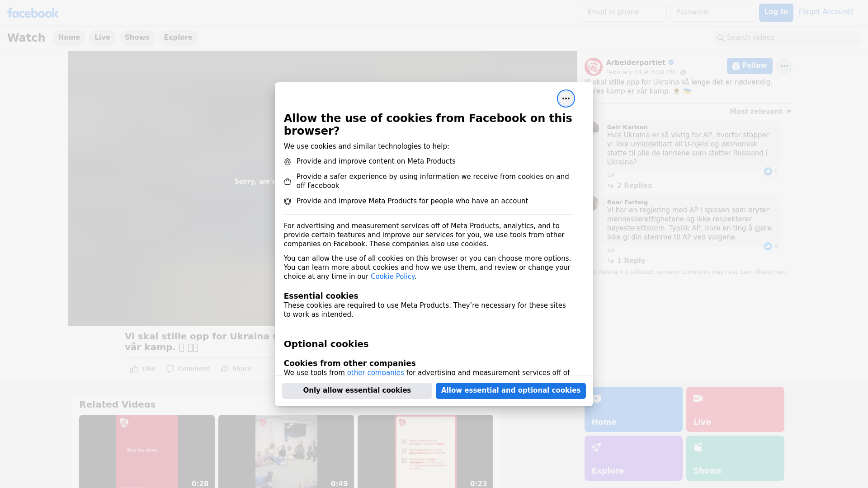
Task: Open the red Live tile
Action: pos(735,409)
